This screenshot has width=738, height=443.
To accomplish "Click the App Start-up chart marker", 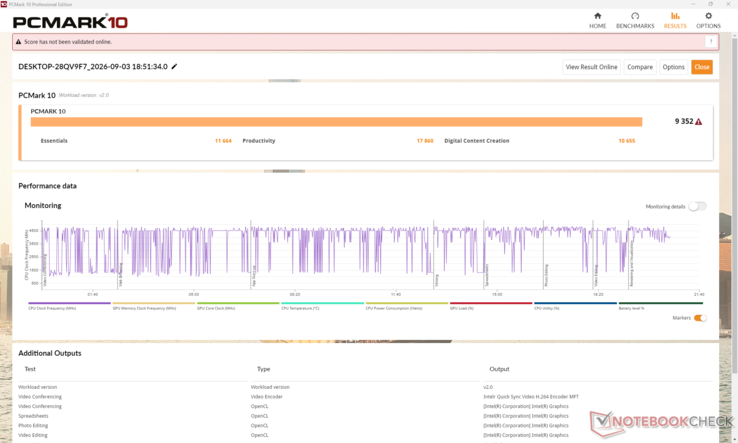I will (x=254, y=276).
